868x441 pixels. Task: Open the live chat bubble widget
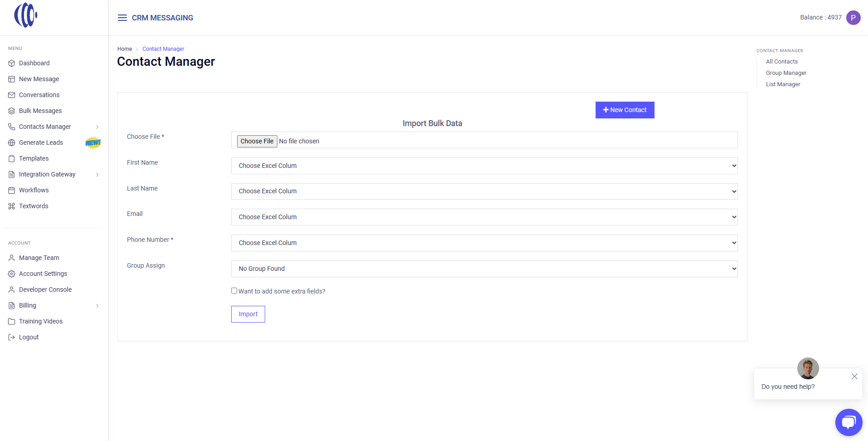pyautogui.click(x=849, y=422)
